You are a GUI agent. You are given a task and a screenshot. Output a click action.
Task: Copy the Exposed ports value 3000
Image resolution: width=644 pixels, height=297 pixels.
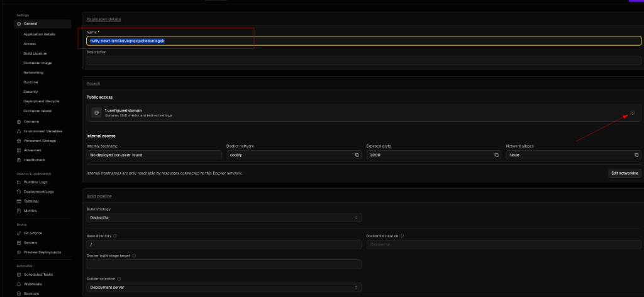click(x=497, y=155)
